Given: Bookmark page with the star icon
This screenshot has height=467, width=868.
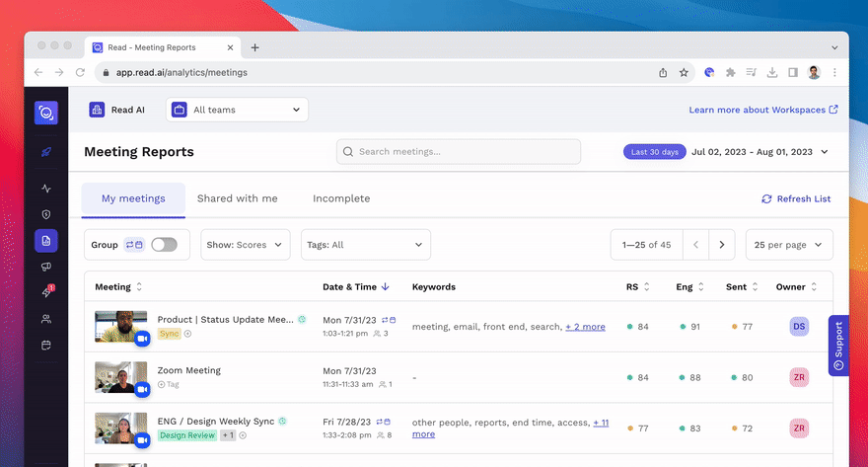Looking at the screenshot, I should point(684,72).
